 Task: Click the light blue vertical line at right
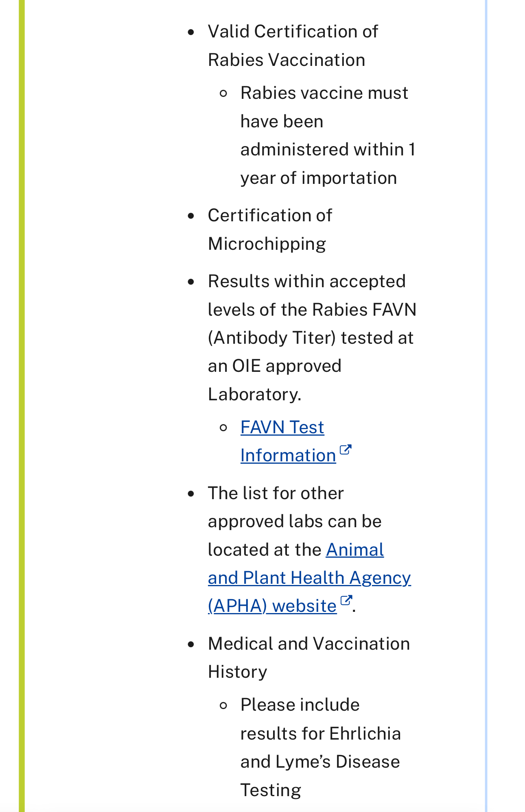(486, 406)
